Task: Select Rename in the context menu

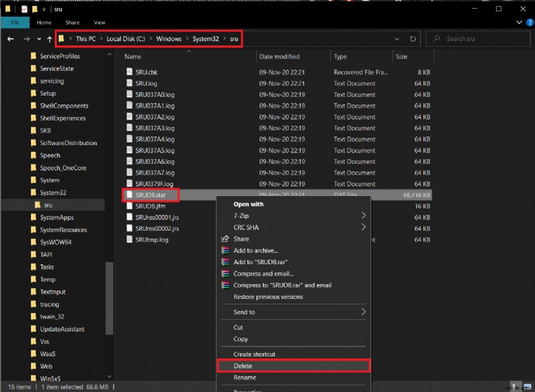Action: coord(245,377)
